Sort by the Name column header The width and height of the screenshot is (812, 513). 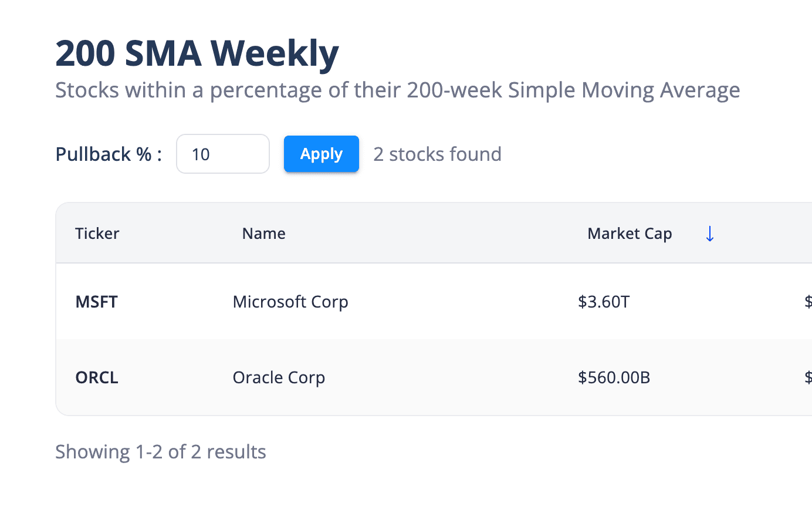click(x=263, y=233)
